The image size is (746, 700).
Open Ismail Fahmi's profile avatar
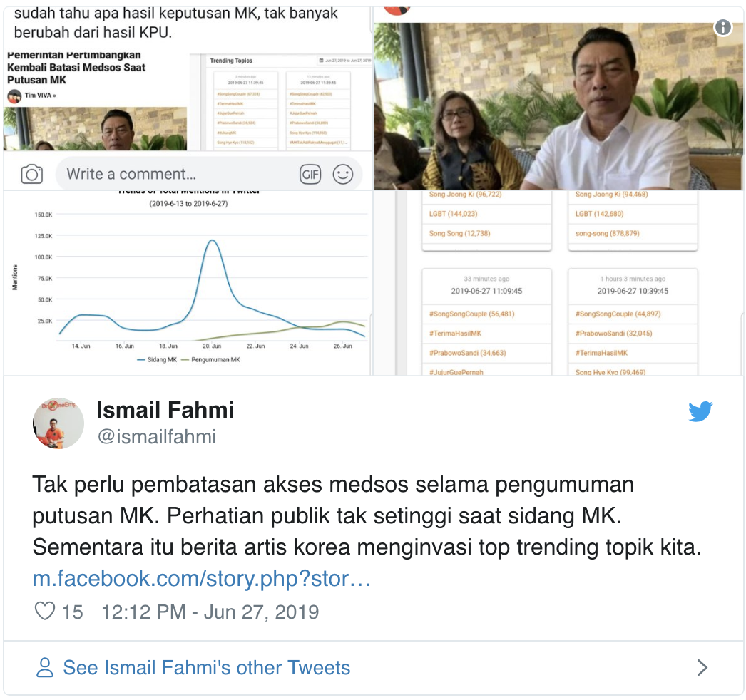[x=58, y=423]
